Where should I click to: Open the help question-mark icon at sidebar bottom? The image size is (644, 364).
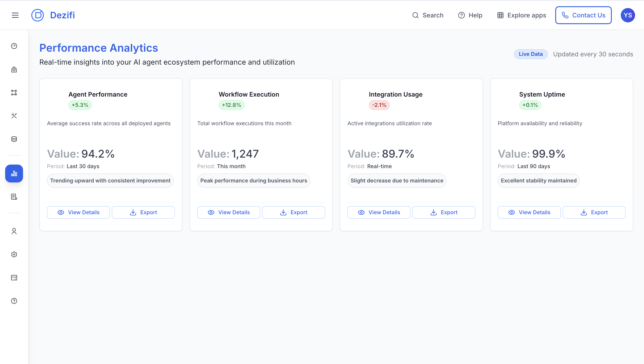[14, 301]
